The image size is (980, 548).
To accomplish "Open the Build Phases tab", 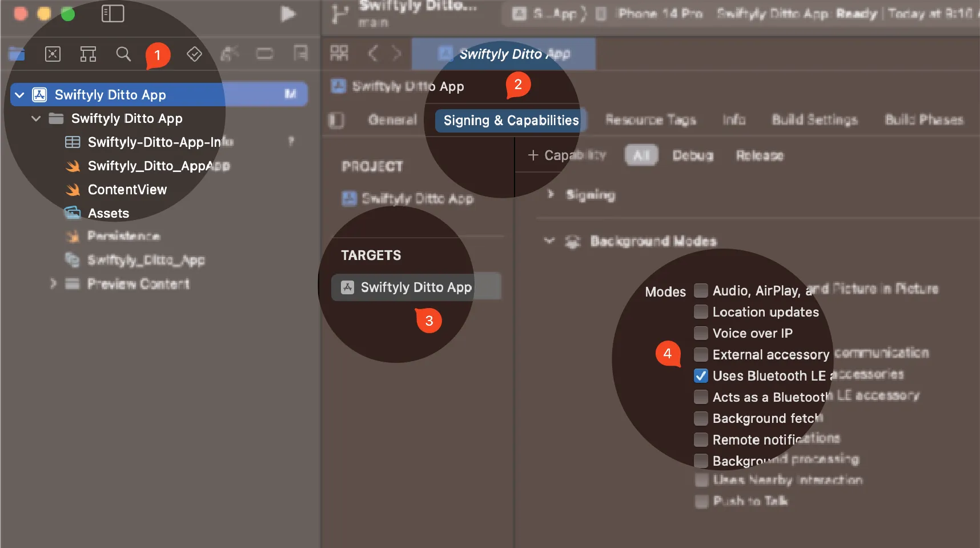I will point(924,120).
